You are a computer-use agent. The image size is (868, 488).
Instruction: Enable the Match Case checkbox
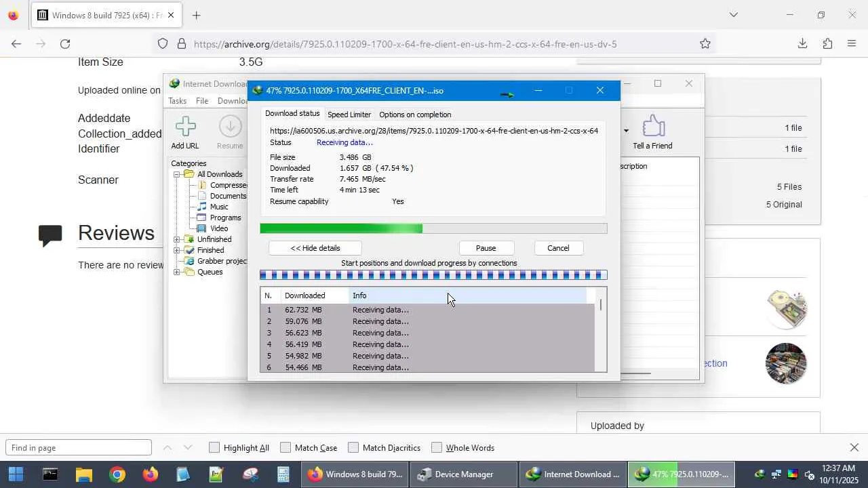point(285,447)
